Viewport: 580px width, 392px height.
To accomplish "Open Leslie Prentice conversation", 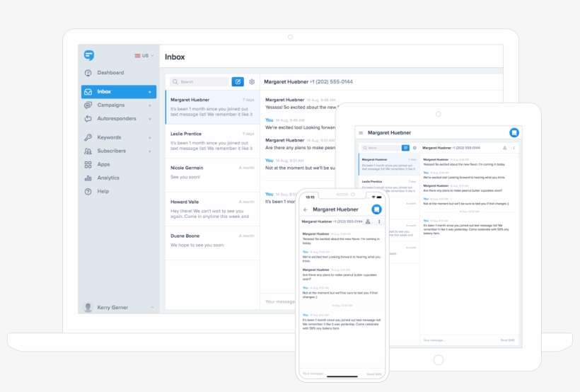I will [211, 141].
